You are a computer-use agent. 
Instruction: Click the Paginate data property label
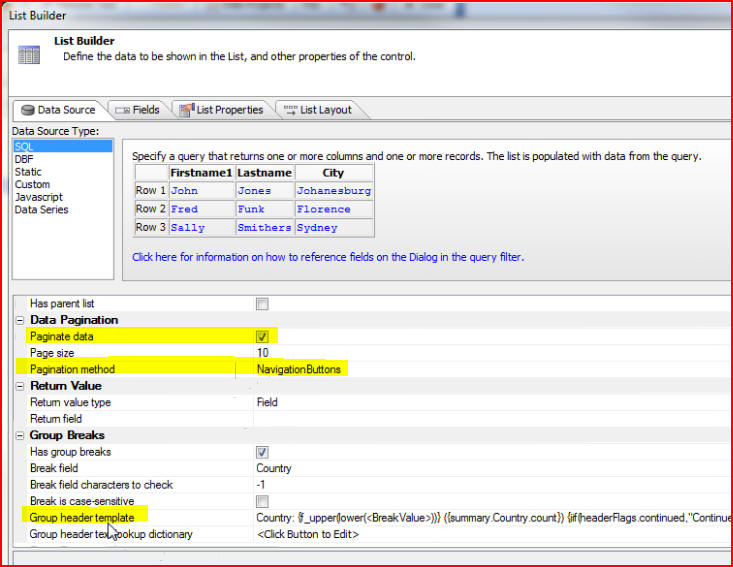(62, 337)
